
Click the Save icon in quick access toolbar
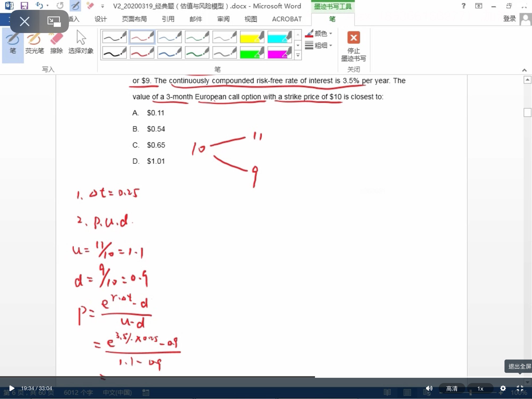click(24, 6)
